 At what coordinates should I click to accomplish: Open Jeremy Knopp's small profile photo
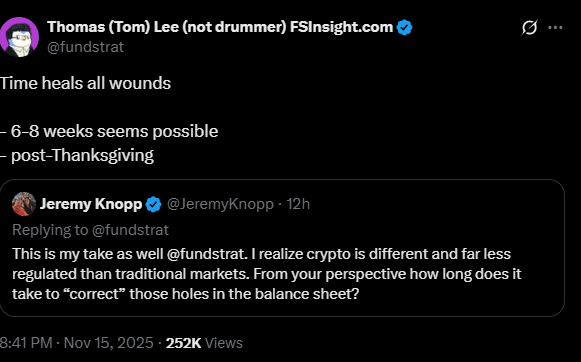24,204
